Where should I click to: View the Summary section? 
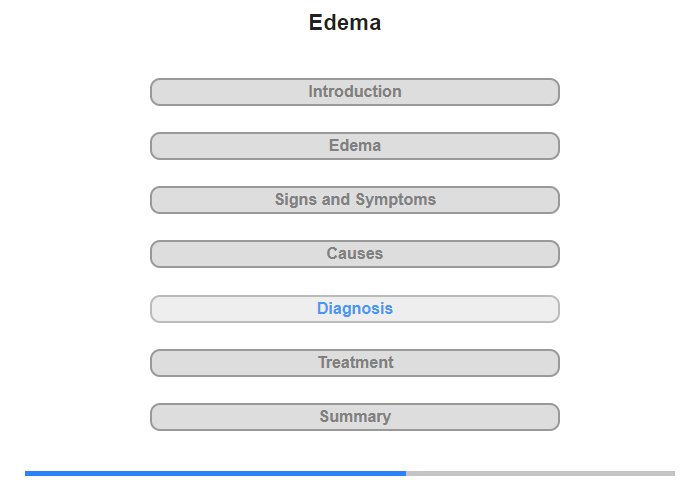(354, 417)
